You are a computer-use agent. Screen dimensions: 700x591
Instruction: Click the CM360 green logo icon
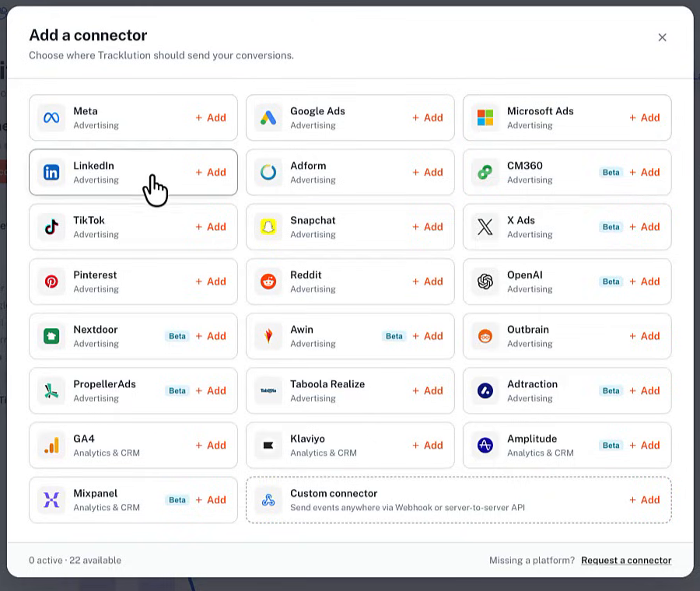click(x=485, y=173)
